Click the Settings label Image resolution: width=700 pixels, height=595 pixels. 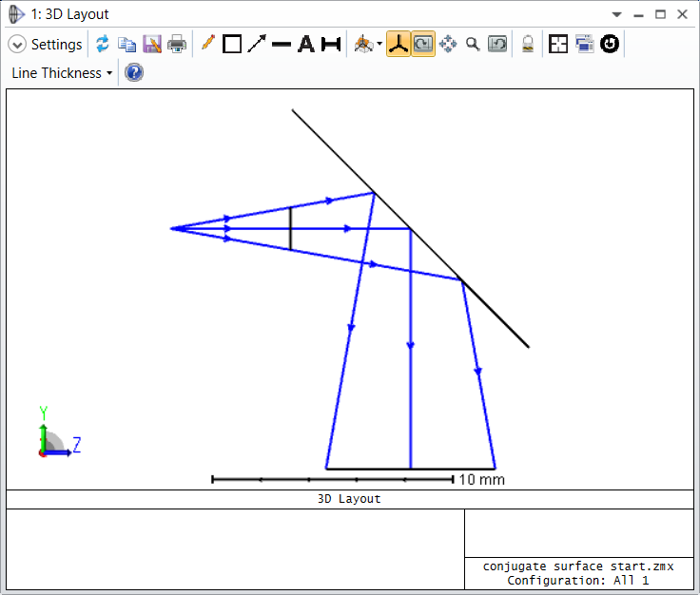coord(57,44)
